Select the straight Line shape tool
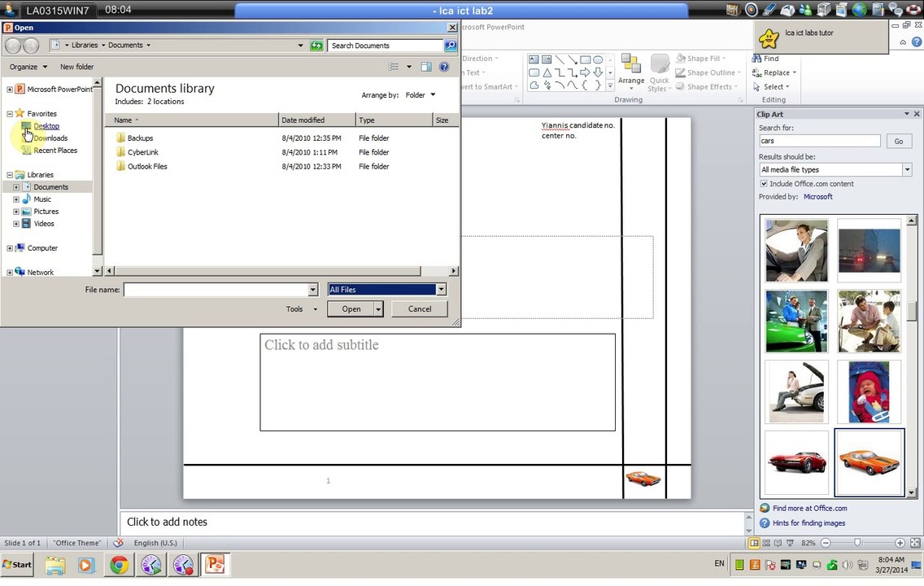 560,59
